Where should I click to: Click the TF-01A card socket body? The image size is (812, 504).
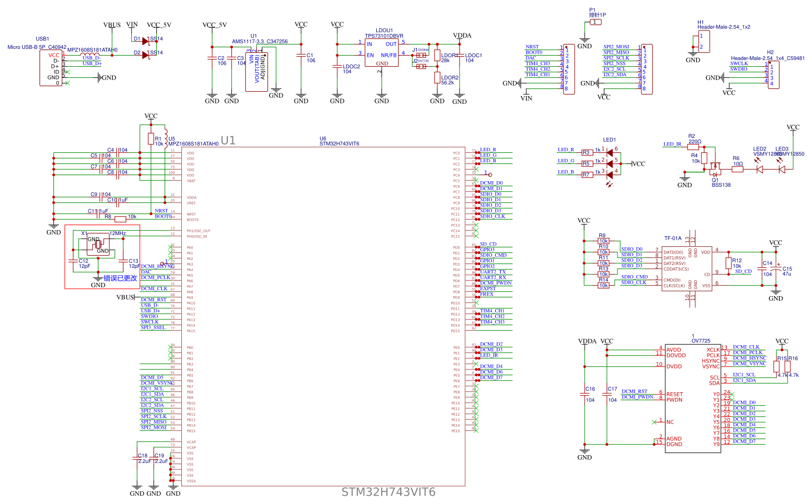687,269
